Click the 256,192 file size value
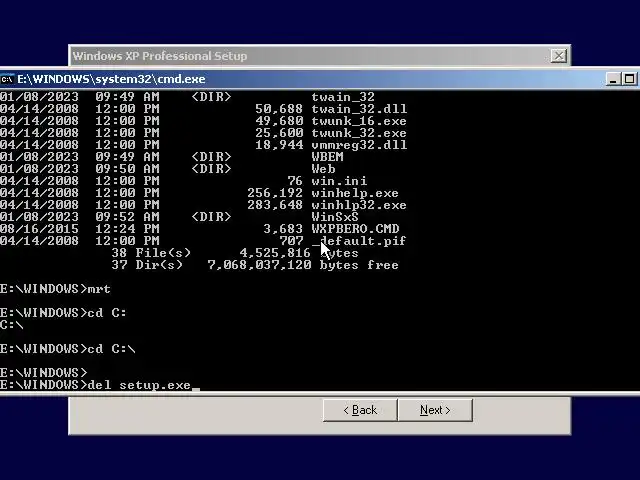The image size is (640, 480). pyautogui.click(x=276, y=193)
